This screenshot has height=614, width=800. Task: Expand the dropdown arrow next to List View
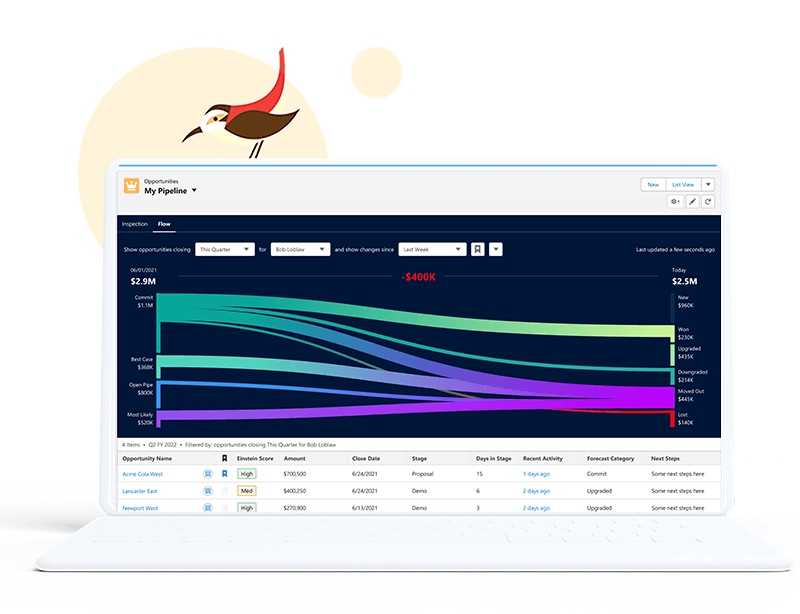(x=708, y=185)
